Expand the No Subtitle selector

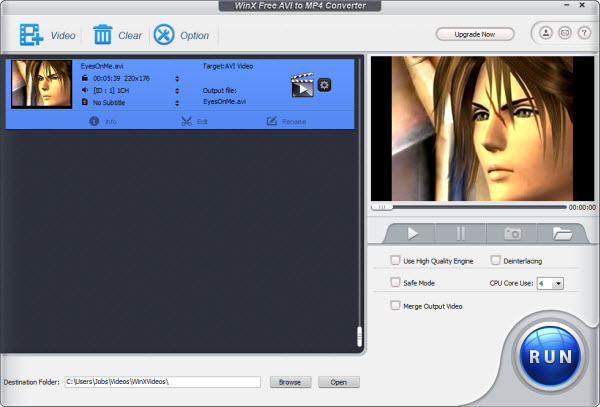[177, 102]
